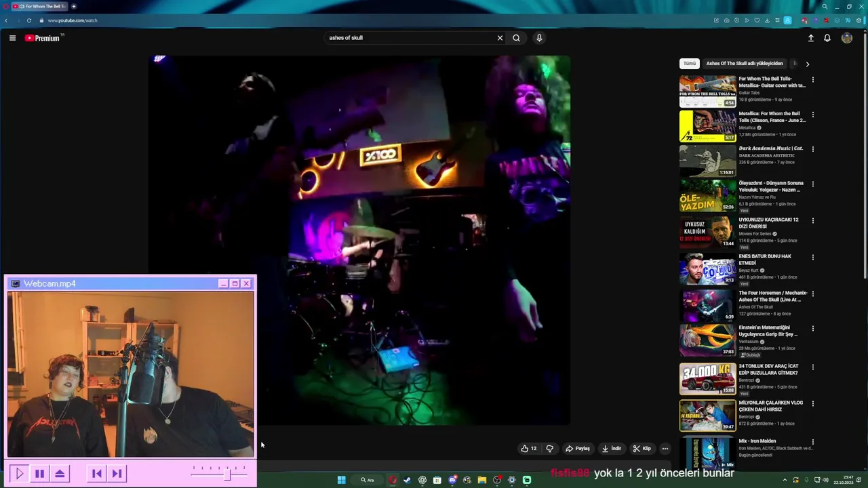Open the browser downloads icon
Viewport: 868px width, 488px height.
767,20
